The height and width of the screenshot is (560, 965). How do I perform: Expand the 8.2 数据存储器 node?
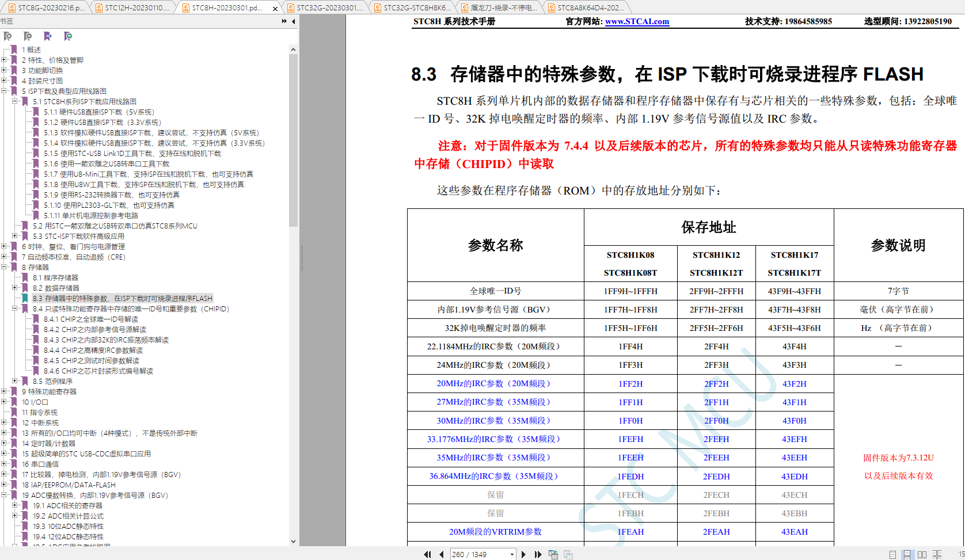point(15,288)
